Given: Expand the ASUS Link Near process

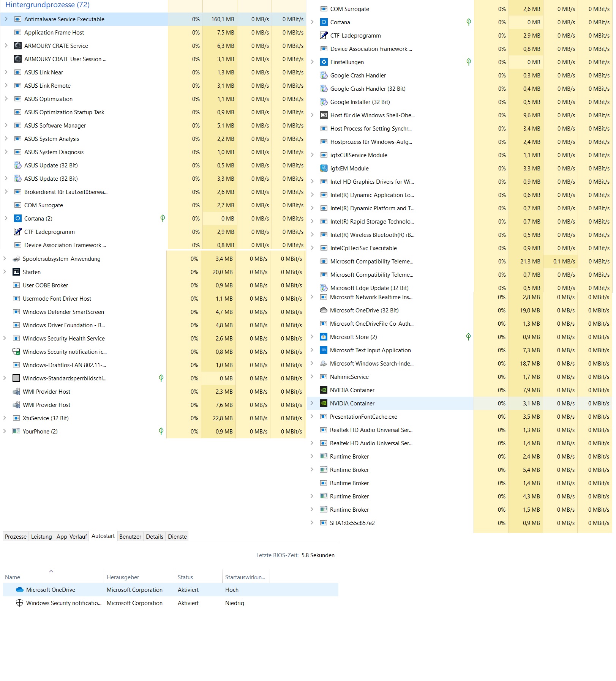Looking at the screenshot, I should click(6, 72).
